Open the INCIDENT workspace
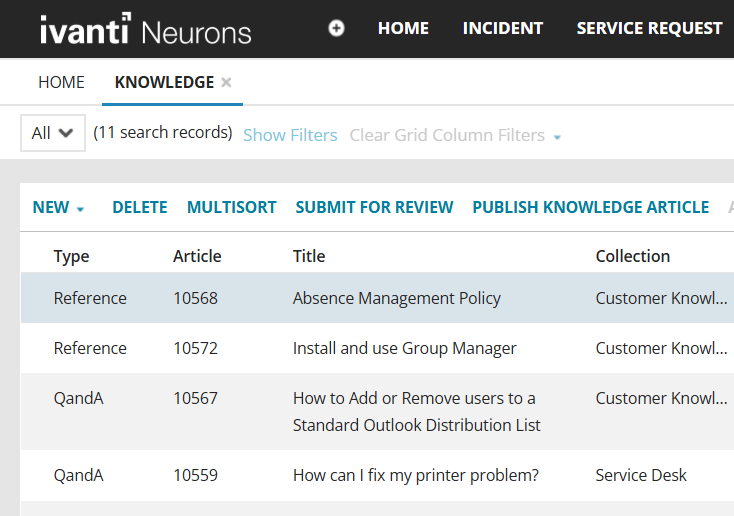 pos(502,28)
